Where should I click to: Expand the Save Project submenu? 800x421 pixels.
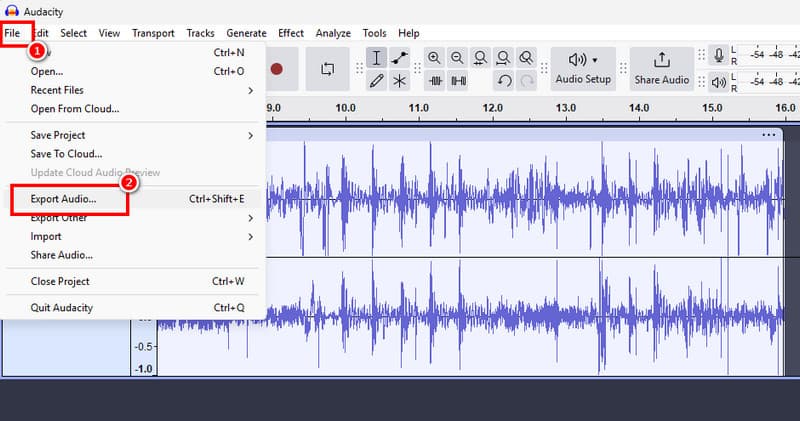[x=133, y=135]
